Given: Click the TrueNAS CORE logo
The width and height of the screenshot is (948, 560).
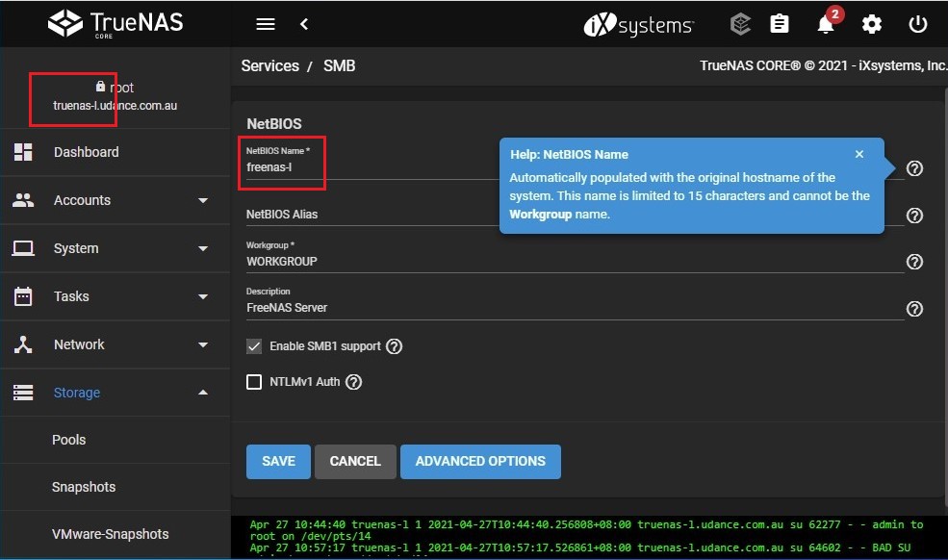Looking at the screenshot, I should [115, 24].
